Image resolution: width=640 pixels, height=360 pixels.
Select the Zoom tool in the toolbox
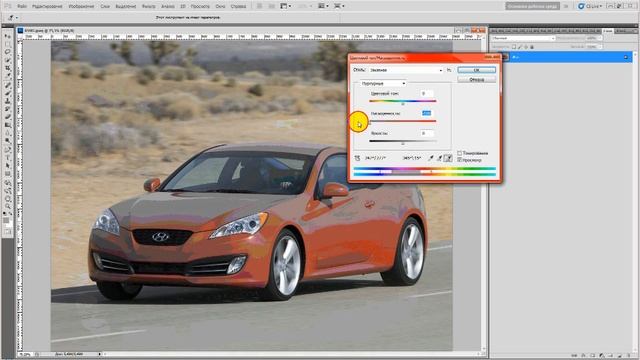tap(8, 207)
